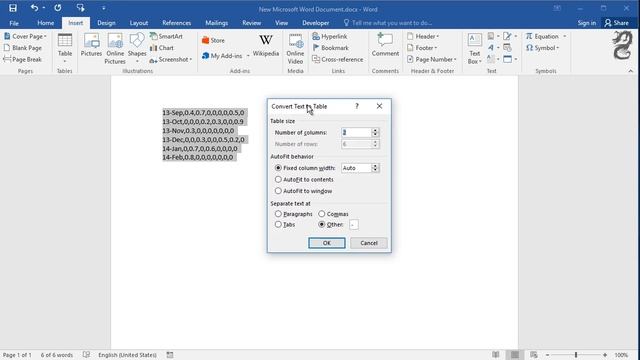The height and width of the screenshot is (360, 640).
Task: Separate text at Other character
Action: tap(331, 224)
